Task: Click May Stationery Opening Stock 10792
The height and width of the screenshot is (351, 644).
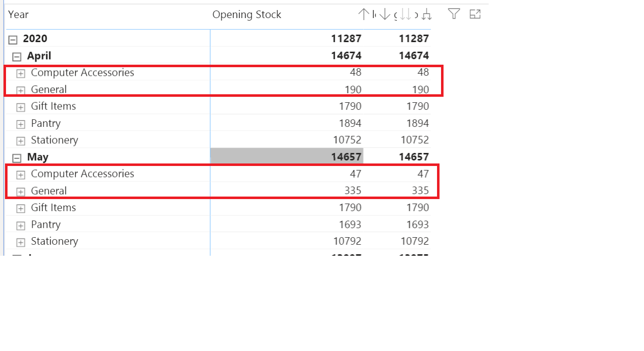Action: click(x=347, y=241)
